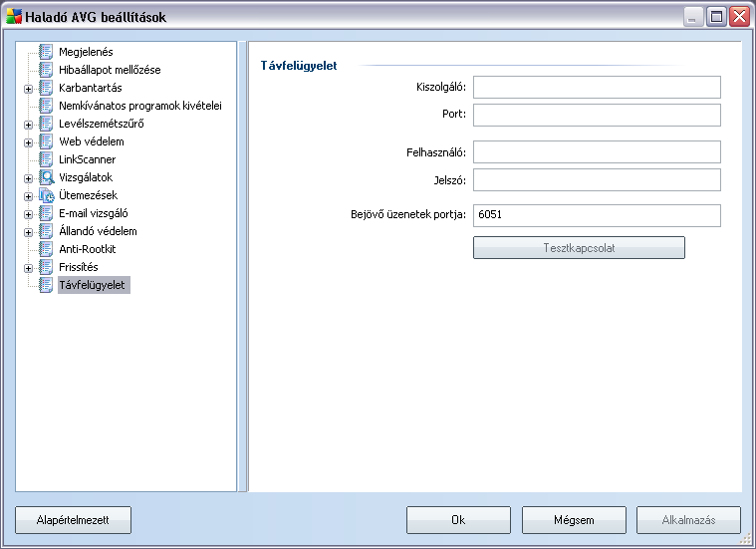Expand the Karbantartás tree node

coord(29,90)
